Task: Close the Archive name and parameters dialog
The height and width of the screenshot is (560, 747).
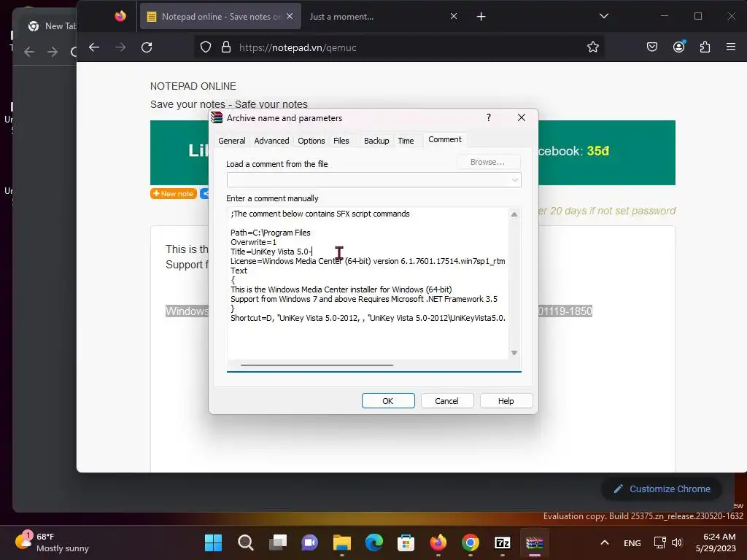Action: pyautogui.click(x=521, y=117)
